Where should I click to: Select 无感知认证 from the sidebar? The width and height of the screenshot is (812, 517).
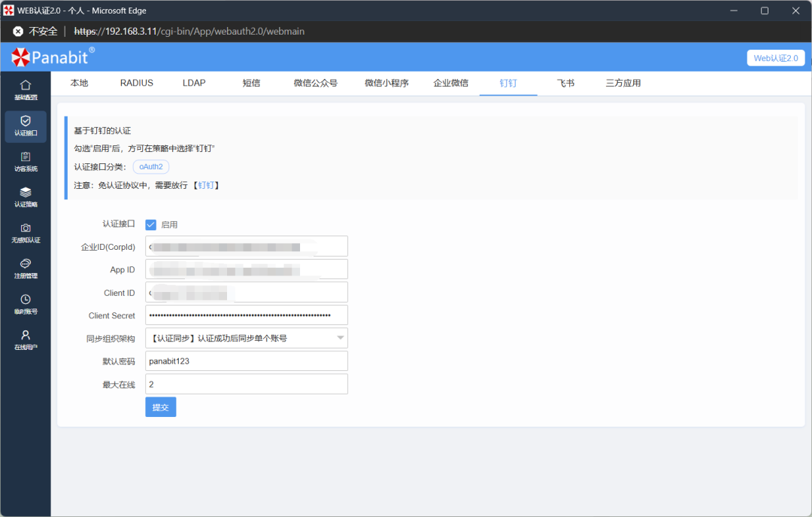coord(26,234)
